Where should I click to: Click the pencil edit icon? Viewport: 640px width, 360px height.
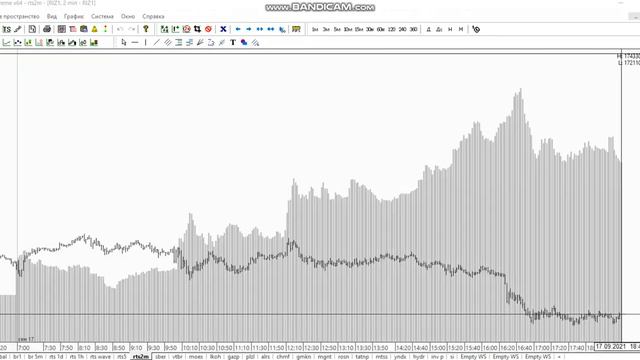(x=18, y=29)
